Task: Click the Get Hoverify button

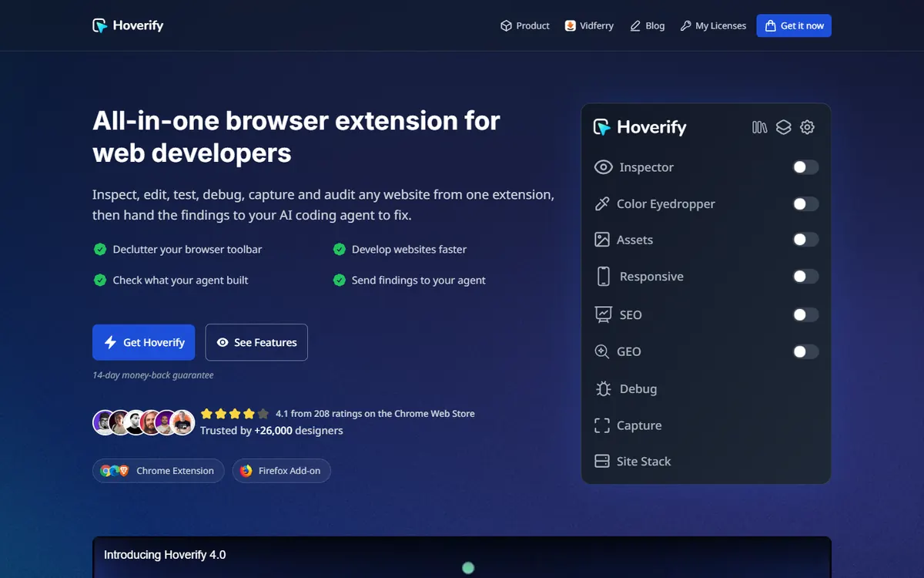Action: (x=144, y=342)
